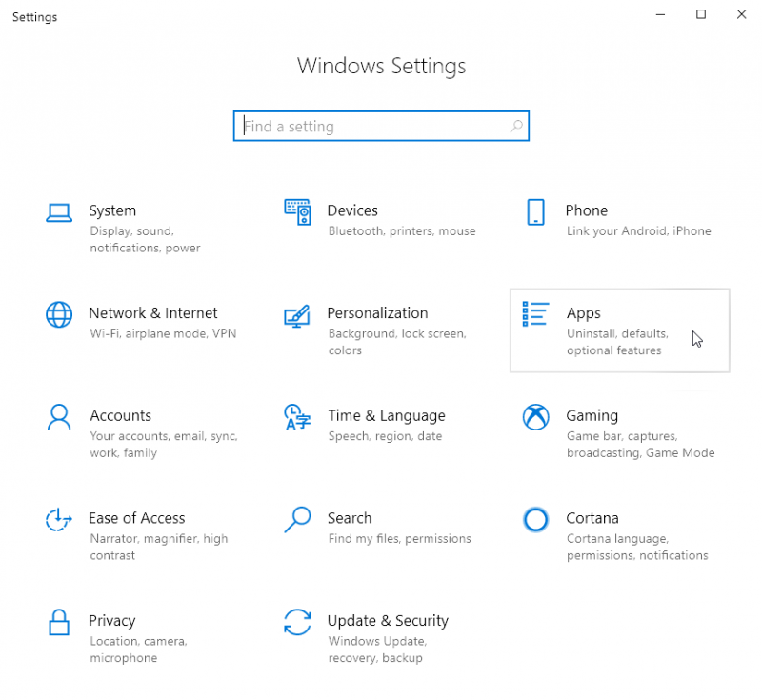
Task: Select the Cortana heading
Action: point(592,518)
